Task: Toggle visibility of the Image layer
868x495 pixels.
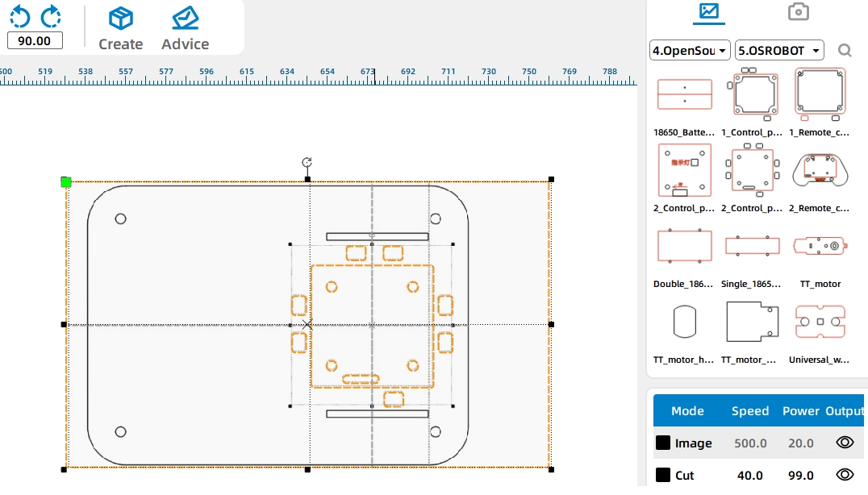Action: 845,443
